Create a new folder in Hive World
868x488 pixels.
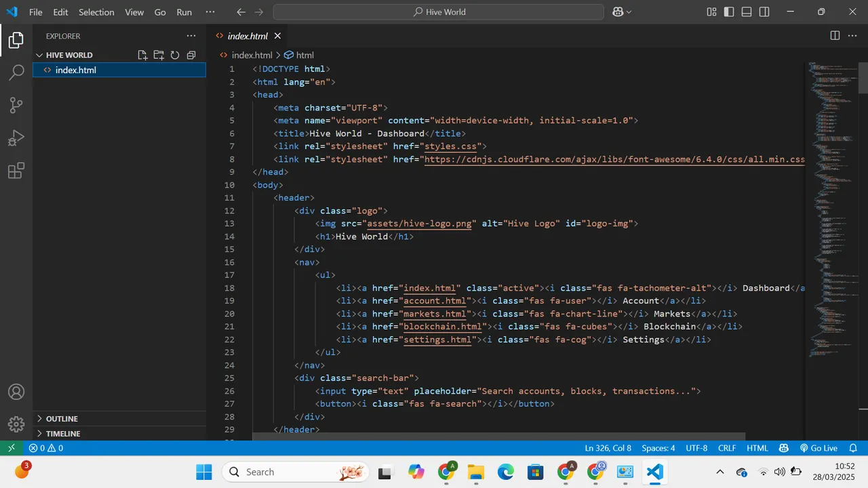click(x=159, y=56)
